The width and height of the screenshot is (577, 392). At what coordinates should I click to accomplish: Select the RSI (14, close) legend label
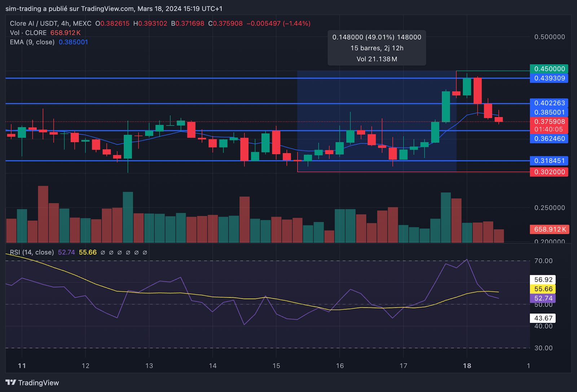[32, 253]
